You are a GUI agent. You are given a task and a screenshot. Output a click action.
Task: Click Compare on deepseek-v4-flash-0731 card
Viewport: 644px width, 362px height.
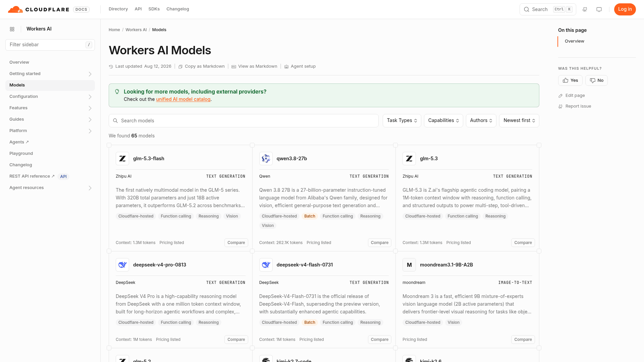point(380,340)
